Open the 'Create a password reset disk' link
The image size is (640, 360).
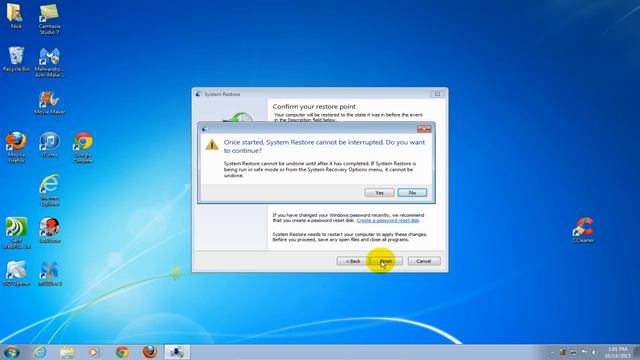coord(388,220)
